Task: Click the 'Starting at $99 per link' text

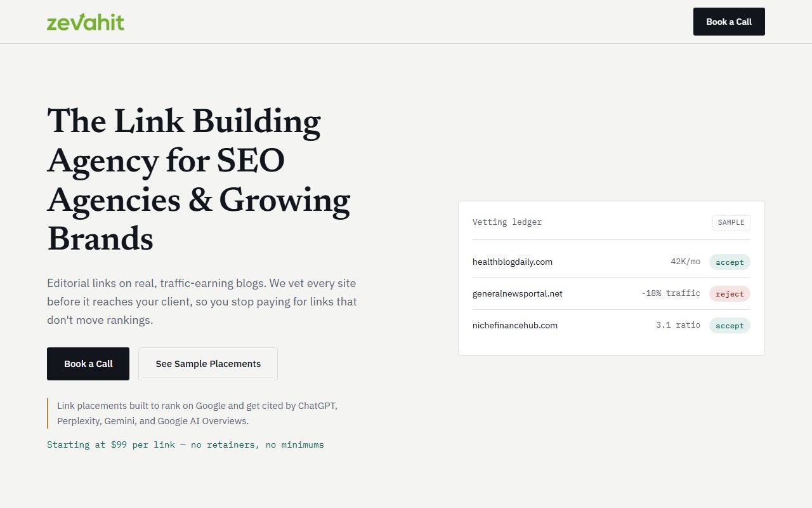Action: pyautogui.click(x=185, y=444)
